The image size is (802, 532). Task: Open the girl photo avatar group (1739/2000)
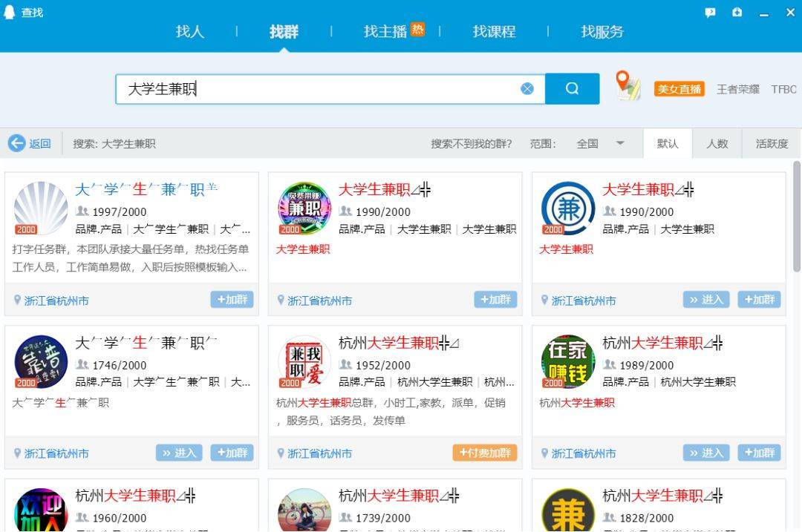click(304, 510)
